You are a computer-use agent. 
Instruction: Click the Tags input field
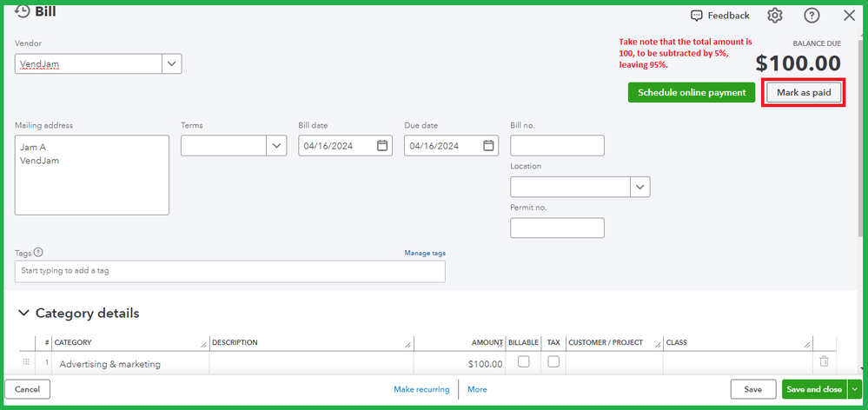pos(229,271)
